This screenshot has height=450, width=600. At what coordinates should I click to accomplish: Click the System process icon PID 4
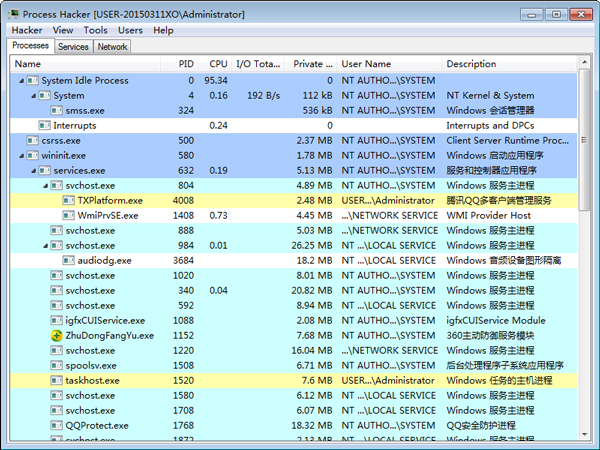click(44, 95)
